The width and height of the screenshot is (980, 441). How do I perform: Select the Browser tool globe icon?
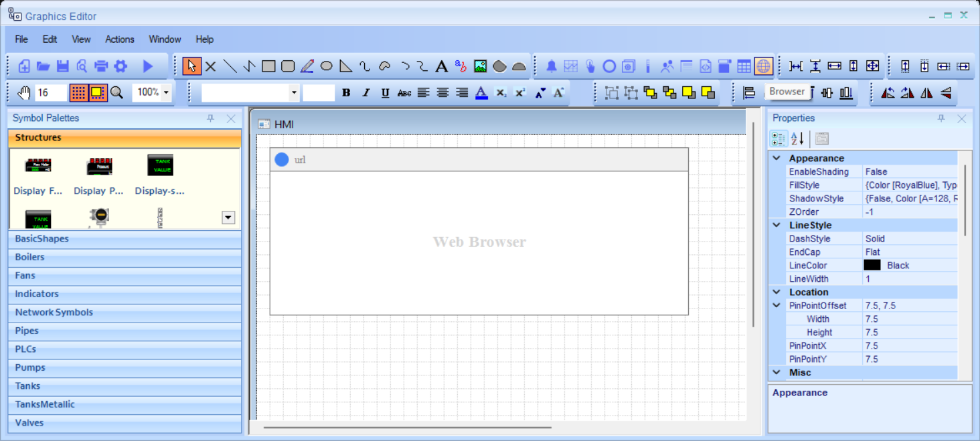point(763,66)
